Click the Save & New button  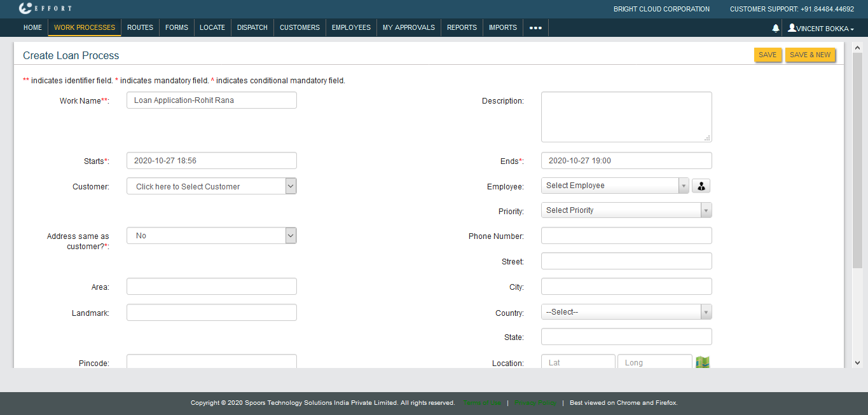tap(810, 55)
